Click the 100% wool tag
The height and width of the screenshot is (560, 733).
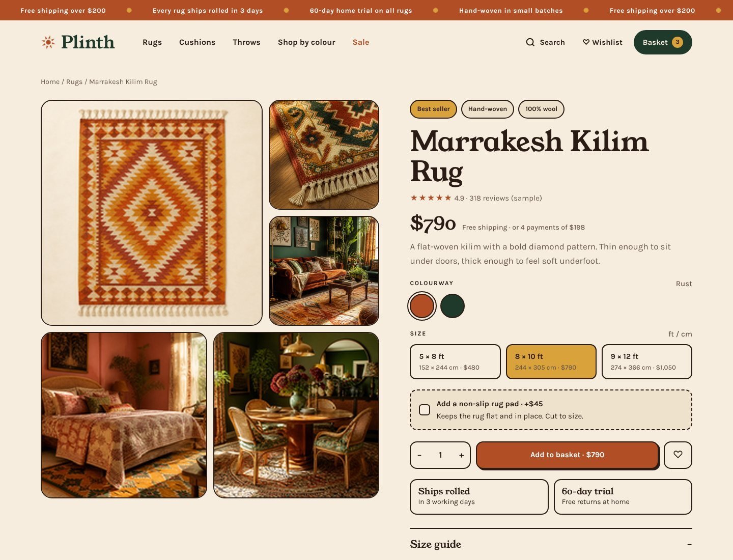541,109
